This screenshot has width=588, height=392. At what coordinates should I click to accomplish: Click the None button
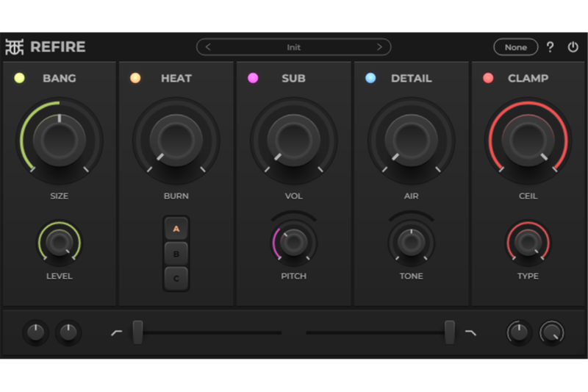click(515, 47)
